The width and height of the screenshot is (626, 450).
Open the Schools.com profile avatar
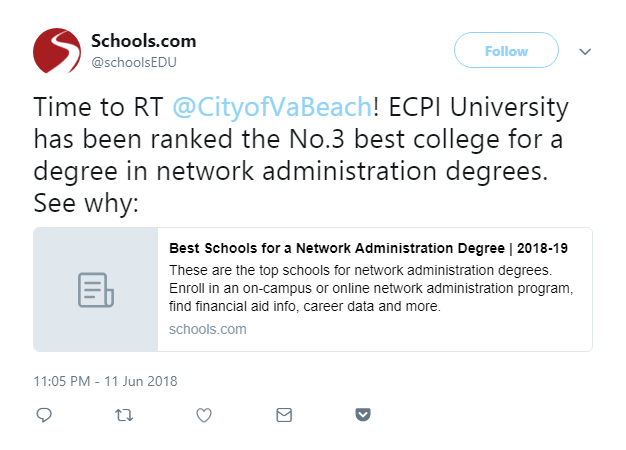tap(57, 51)
